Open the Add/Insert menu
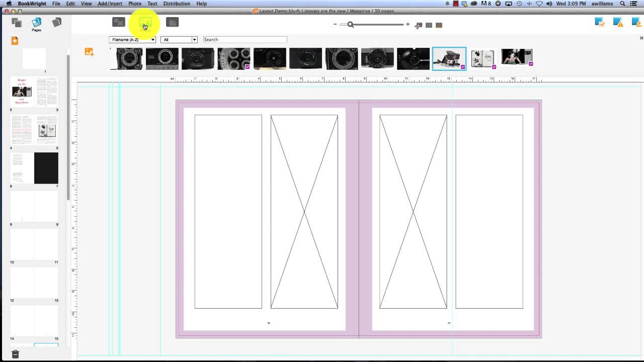This screenshot has height=362, width=644. pyautogui.click(x=110, y=4)
